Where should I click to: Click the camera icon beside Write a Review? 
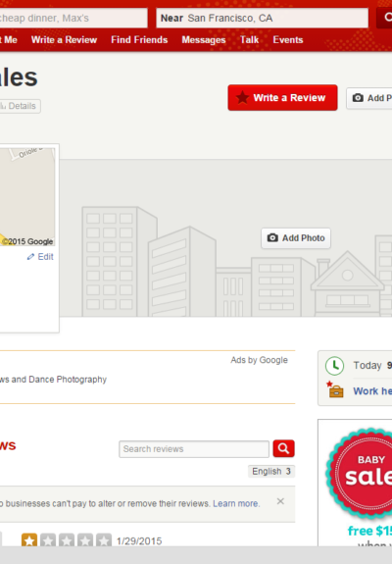(358, 98)
